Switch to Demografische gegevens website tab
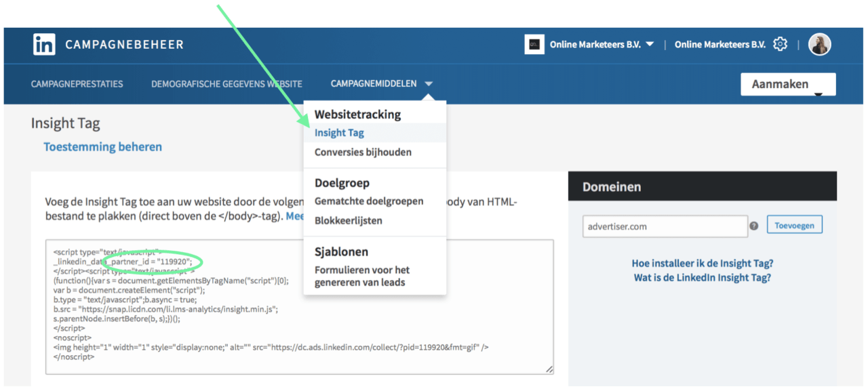This screenshot has height=391, width=868. pyautogui.click(x=226, y=84)
